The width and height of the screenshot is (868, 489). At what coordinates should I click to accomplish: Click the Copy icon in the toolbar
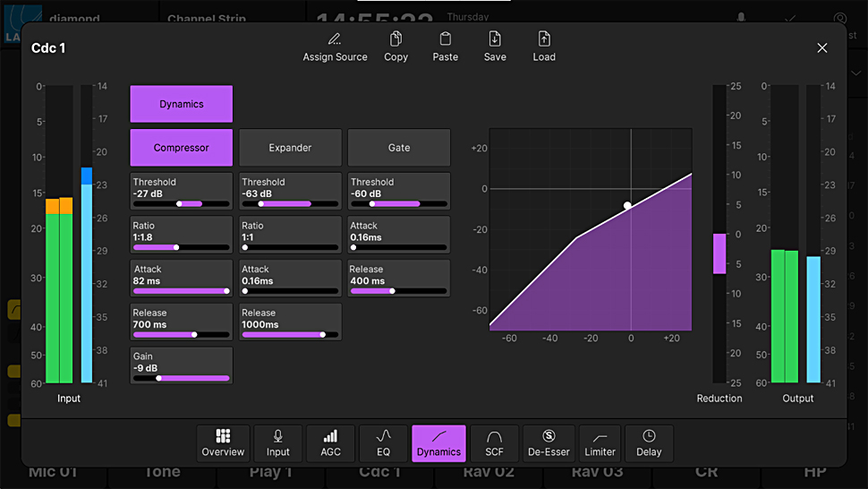[x=396, y=39]
